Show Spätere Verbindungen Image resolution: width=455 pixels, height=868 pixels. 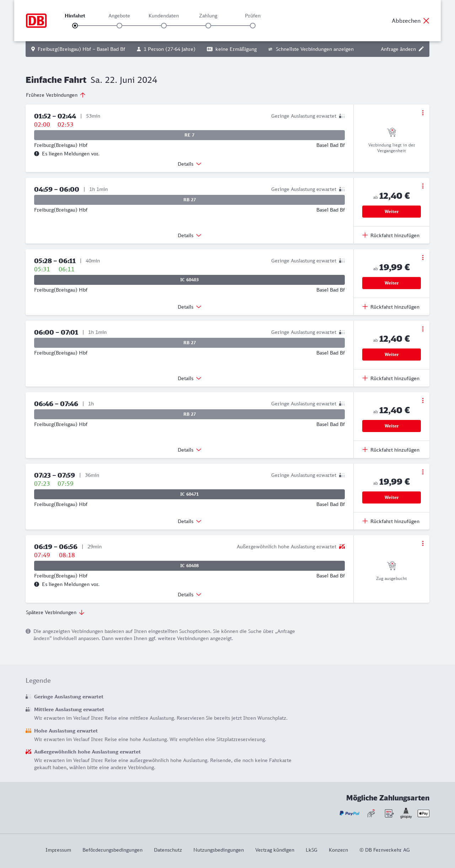click(55, 612)
